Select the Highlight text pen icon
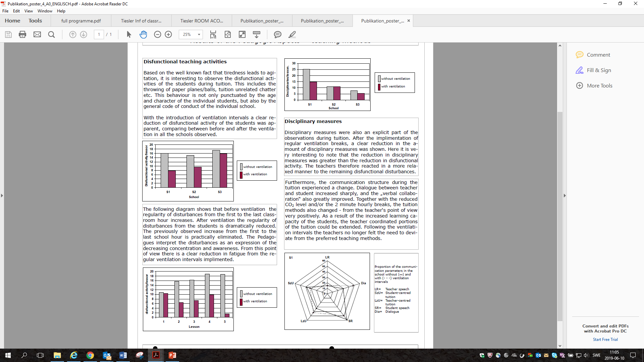Image resolution: width=644 pixels, height=362 pixels. [x=292, y=35]
